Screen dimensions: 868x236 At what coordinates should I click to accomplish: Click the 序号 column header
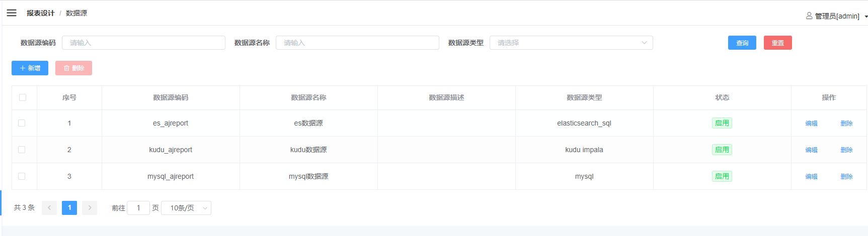pos(69,97)
